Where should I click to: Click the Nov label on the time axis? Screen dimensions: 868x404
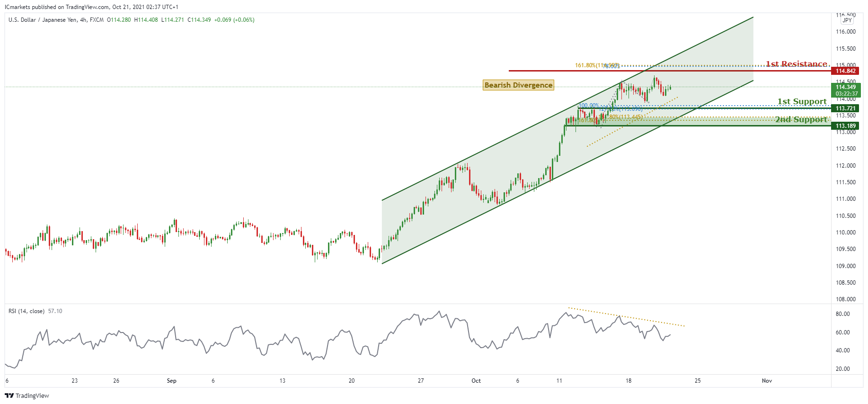point(767,381)
